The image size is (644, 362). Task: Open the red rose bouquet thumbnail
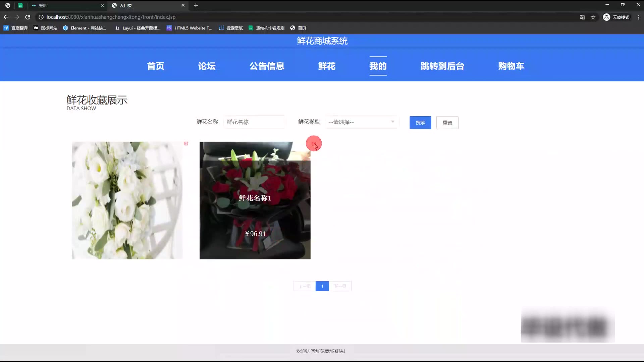tap(255, 200)
